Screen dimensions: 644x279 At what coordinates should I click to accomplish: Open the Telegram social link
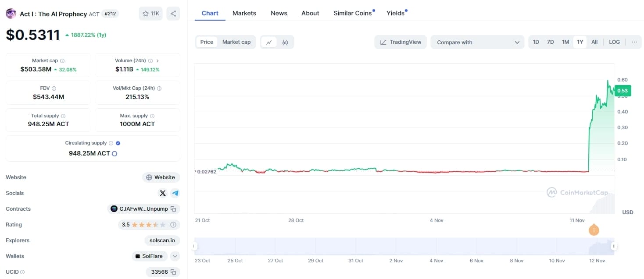coord(175,193)
